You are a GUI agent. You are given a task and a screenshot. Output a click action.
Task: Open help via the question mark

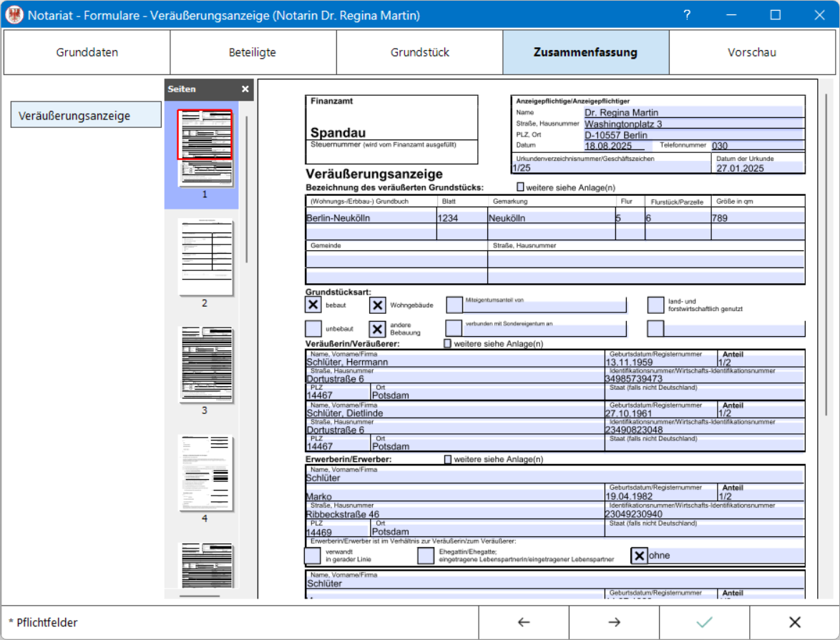[x=688, y=15]
